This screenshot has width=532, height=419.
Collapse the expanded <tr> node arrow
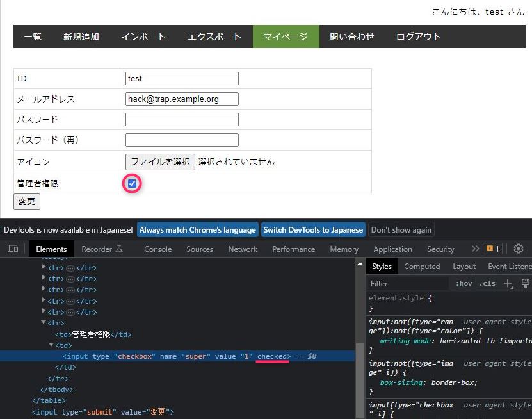(x=44, y=322)
